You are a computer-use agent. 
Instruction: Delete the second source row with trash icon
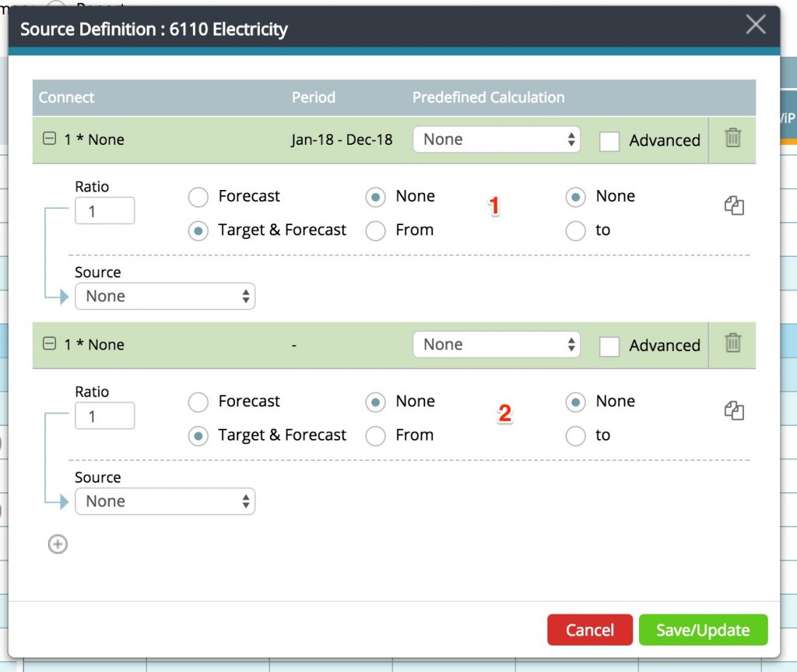(x=732, y=343)
